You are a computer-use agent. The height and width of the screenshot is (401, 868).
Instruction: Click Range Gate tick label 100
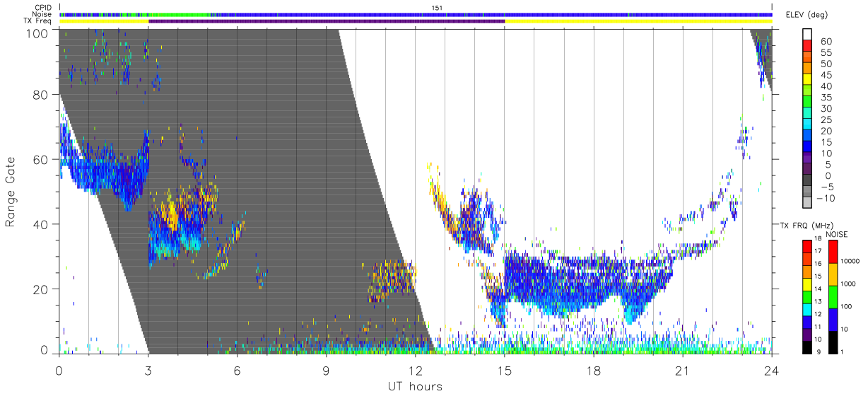(x=37, y=34)
